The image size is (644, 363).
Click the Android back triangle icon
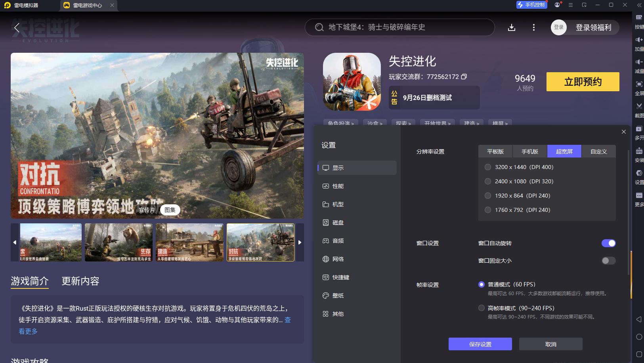tap(639, 319)
